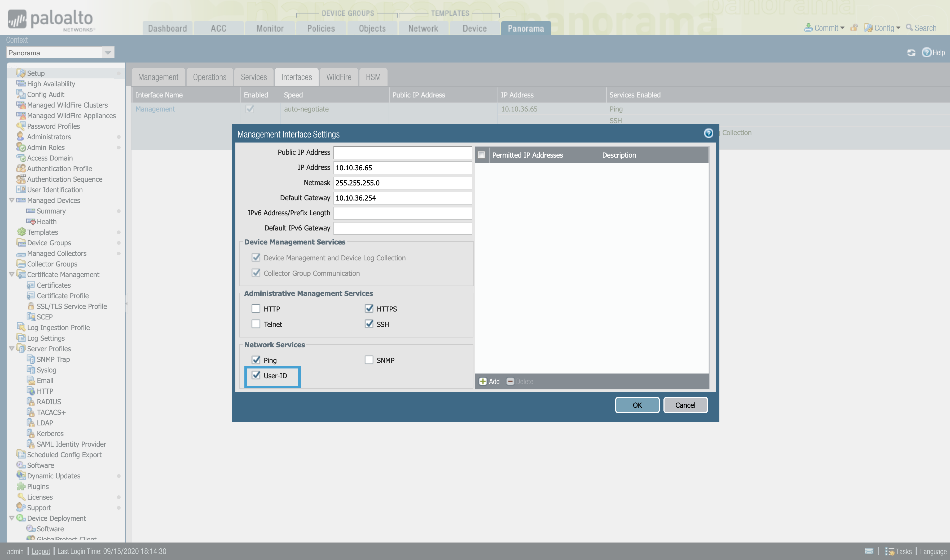Click the lock icon beside Commit
This screenshot has height=560, width=950.
coord(854,28)
